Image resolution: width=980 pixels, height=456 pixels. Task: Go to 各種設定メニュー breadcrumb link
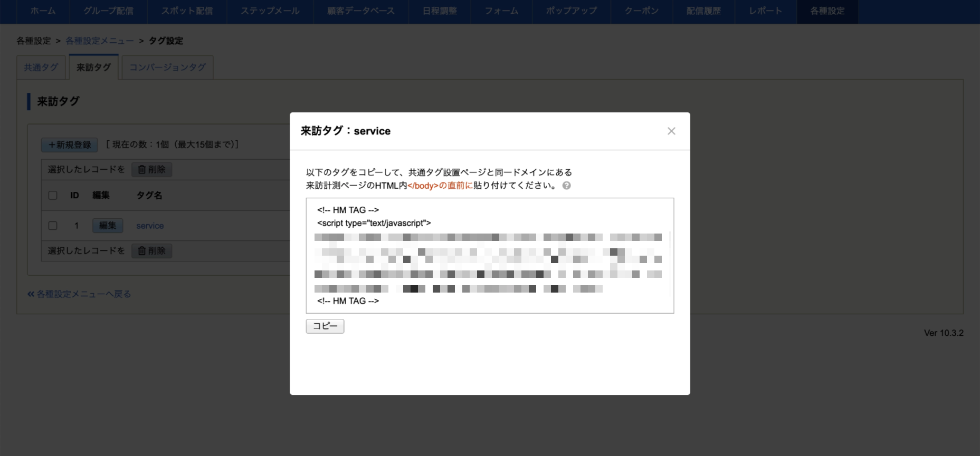click(100, 41)
